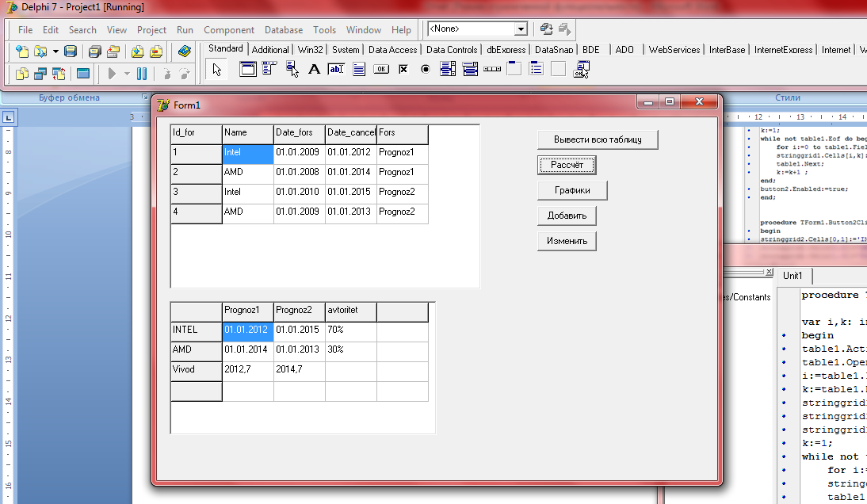Click the 'Изменить' button
Screen dimensions: 867x504
567,241
